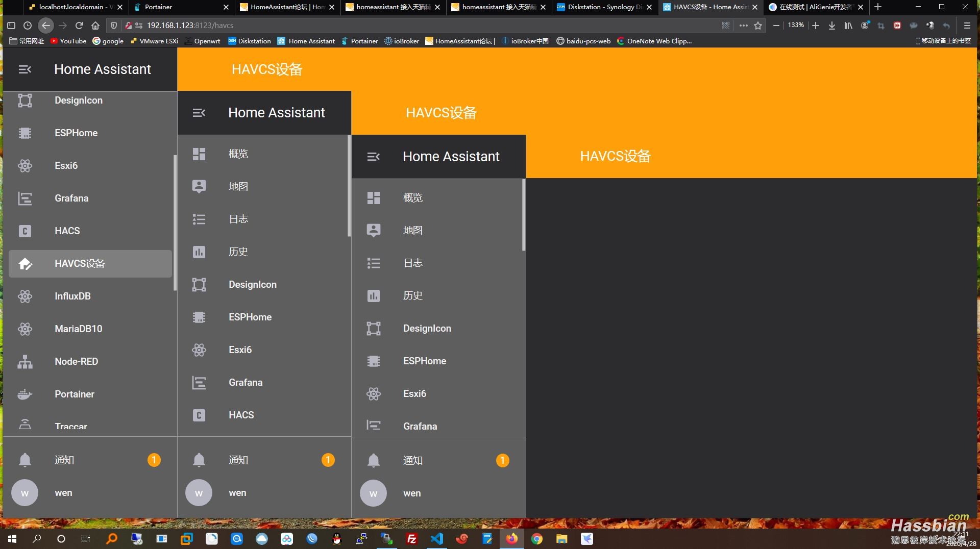
Task: Open the 常用网址 bookmarks folder
Action: (27, 41)
